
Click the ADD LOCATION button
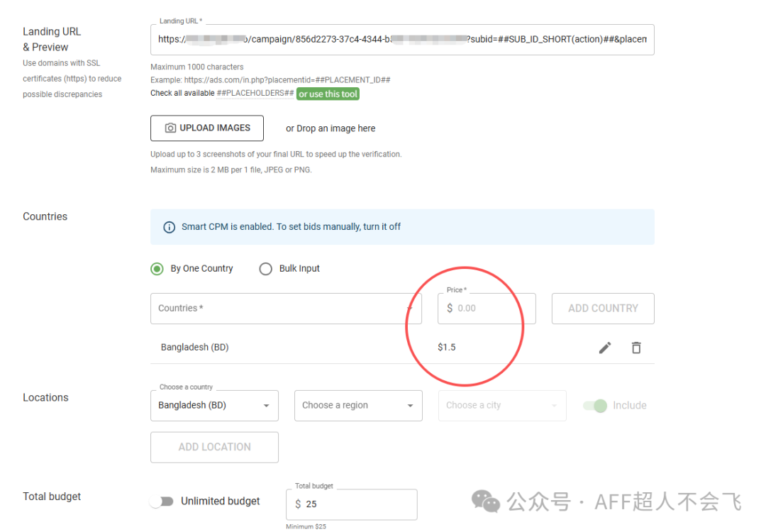[x=214, y=447]
